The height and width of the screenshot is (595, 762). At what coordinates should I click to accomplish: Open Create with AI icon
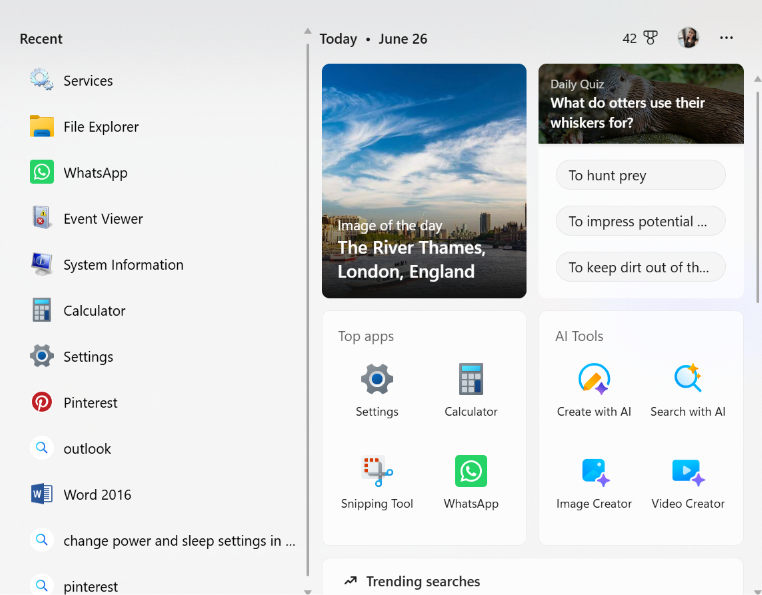point(594,379)
